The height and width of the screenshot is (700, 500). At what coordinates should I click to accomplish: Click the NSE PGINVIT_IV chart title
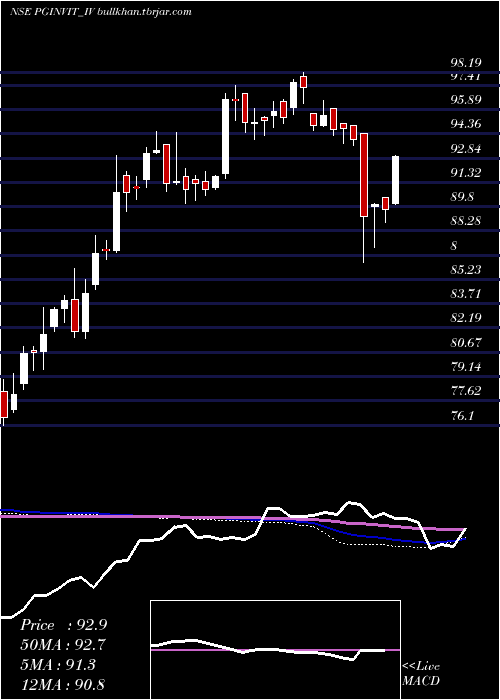(100, 12)
